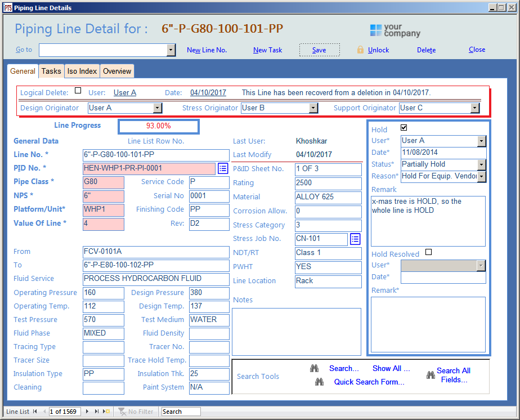The width and height of the screenshot is (520, 420).
Task: Open the PID No. list icon
Action: coord(223,168)
